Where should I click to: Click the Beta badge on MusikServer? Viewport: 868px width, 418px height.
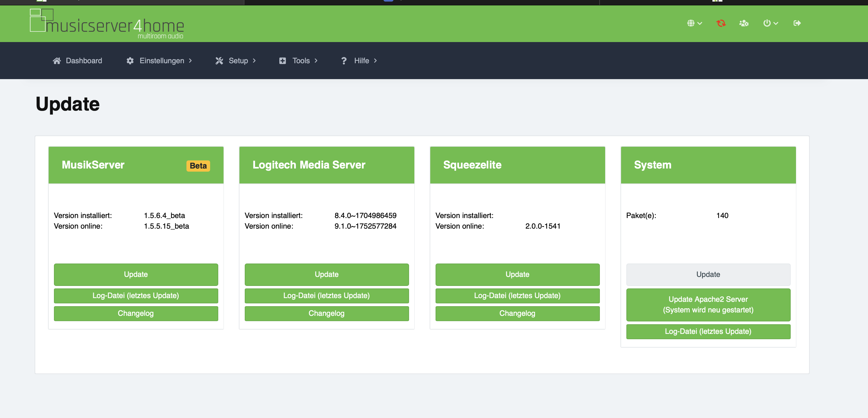click(x=198, y=166)
